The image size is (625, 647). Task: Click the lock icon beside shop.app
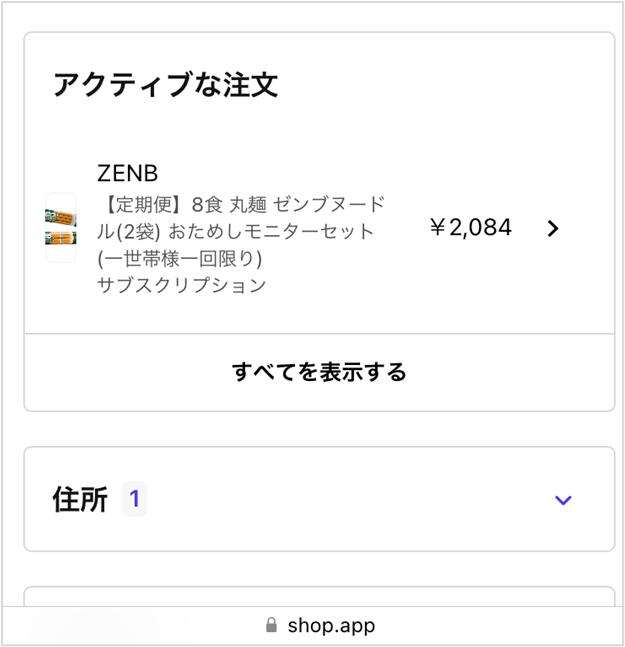(x=271, y=625)
